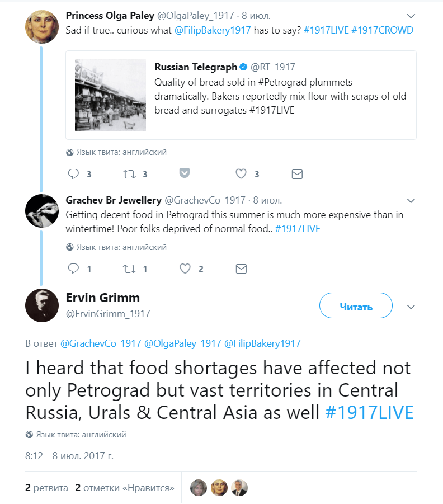Image resolution: width=443 pixels, height=504 pixels.
Task: Reply to Olga Paley's tweet
Action: click(73, 174)
